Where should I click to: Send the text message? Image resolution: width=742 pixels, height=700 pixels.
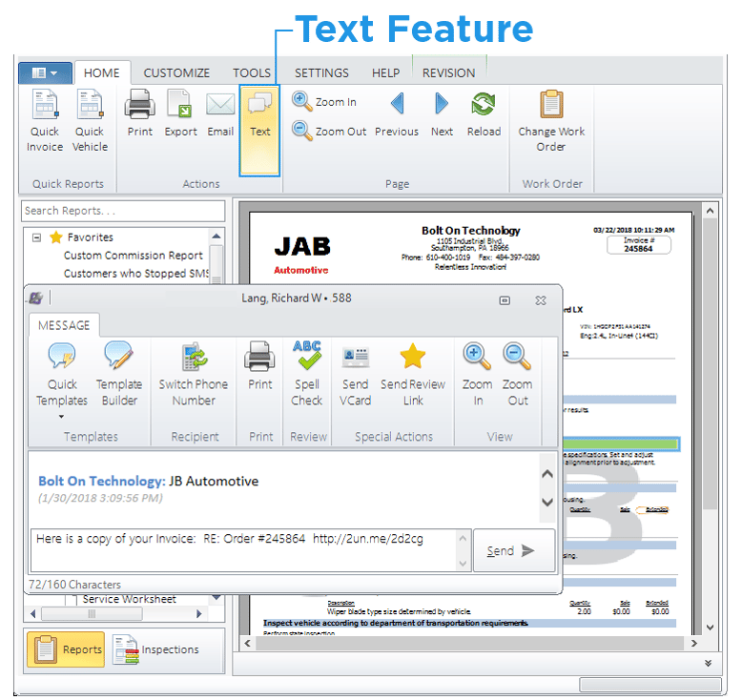pyautogui.click(x=514, y=550)
